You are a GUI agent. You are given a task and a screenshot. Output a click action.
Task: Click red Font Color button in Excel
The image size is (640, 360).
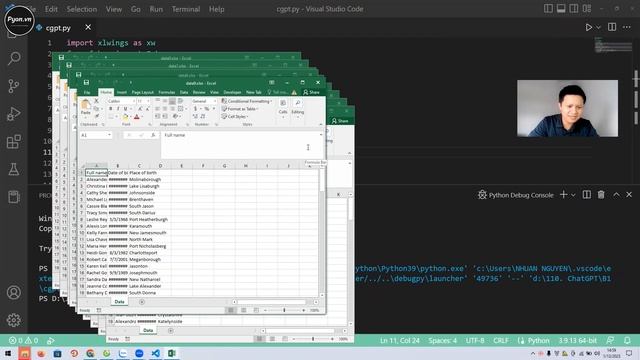coord(137,117)
